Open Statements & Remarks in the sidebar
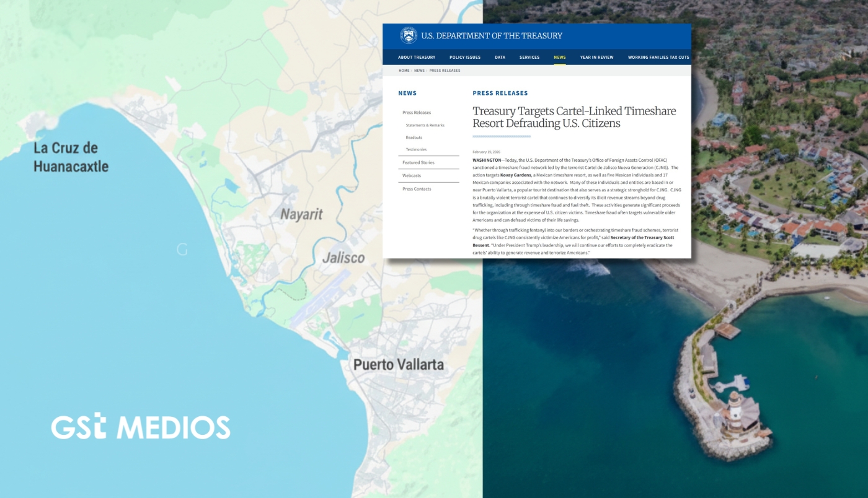868x498 pixels. (x=425, y=125)
